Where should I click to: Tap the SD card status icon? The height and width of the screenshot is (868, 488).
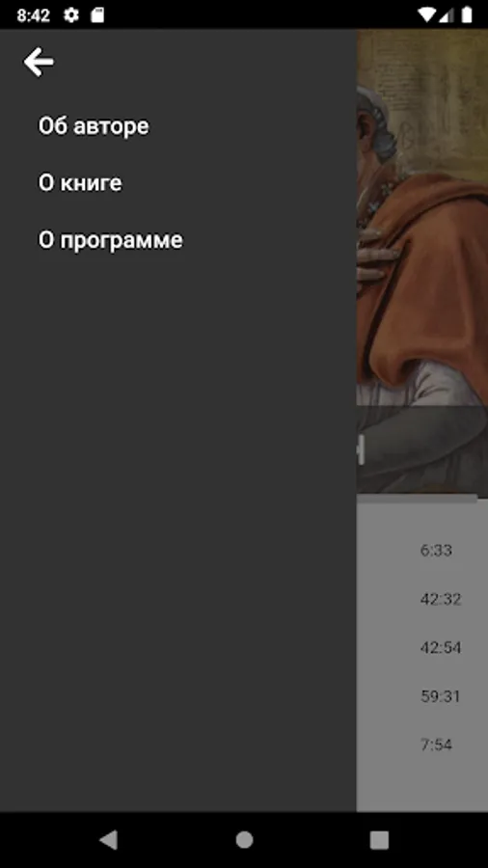pyautogui.click(x=97, y=14)
